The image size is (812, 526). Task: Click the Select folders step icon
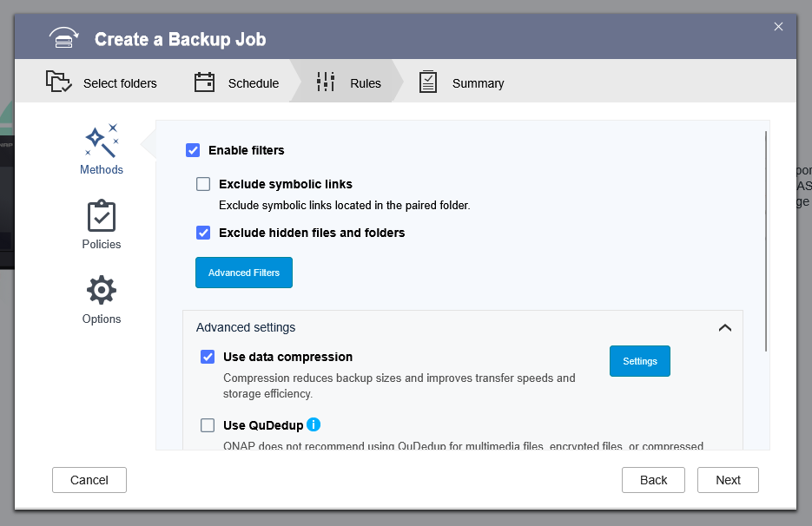[x=58, y=82]
